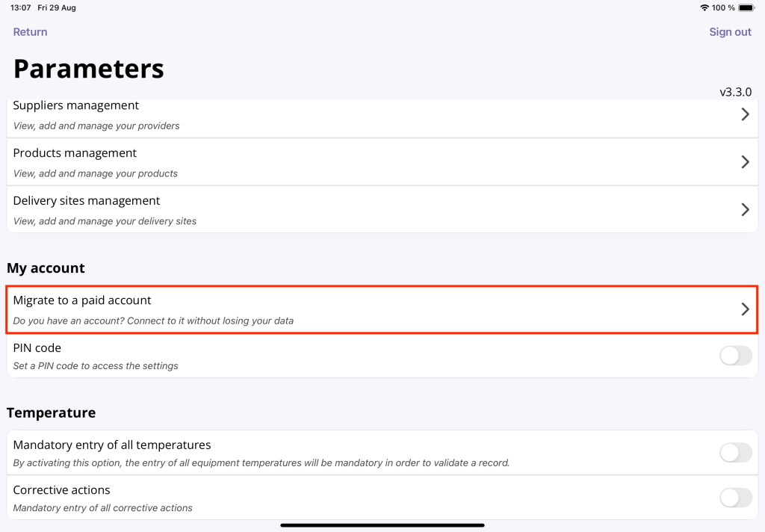Tap the v3.3.0 version label
Image resolution: width=765 pixels, height=532 pixels.
click(735, 92)
